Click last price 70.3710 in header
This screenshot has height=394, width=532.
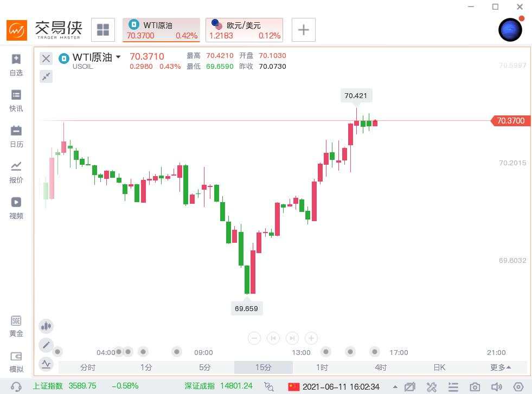click(147, 56)
